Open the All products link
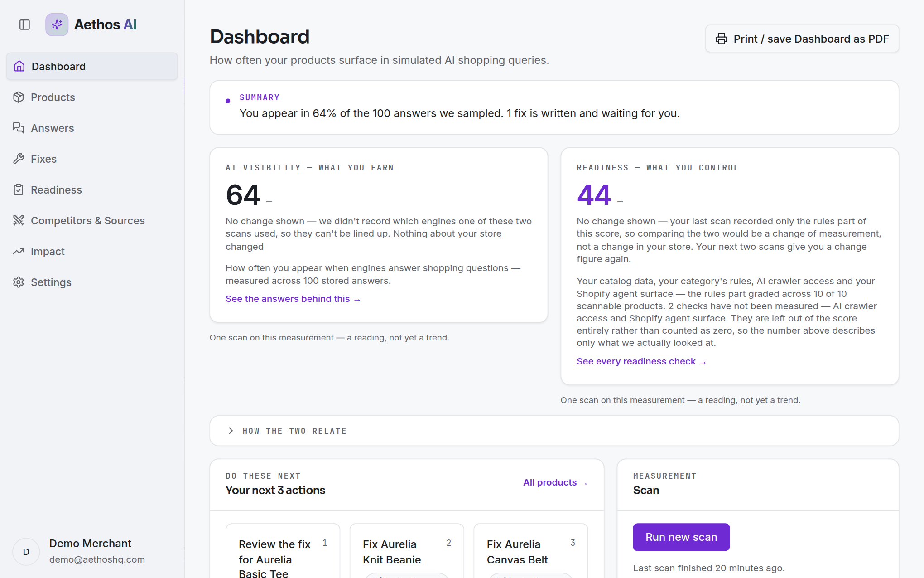The image size is (924, 578). (x=555, y=483)
